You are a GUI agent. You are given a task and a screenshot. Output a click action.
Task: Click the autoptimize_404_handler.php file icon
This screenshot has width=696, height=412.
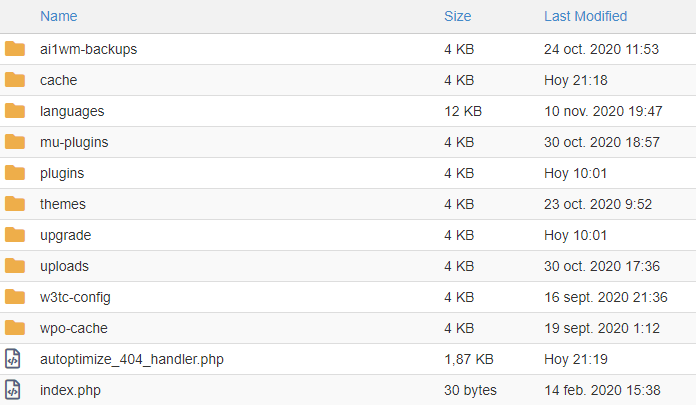pyautogui.click(x=13, y=359)
